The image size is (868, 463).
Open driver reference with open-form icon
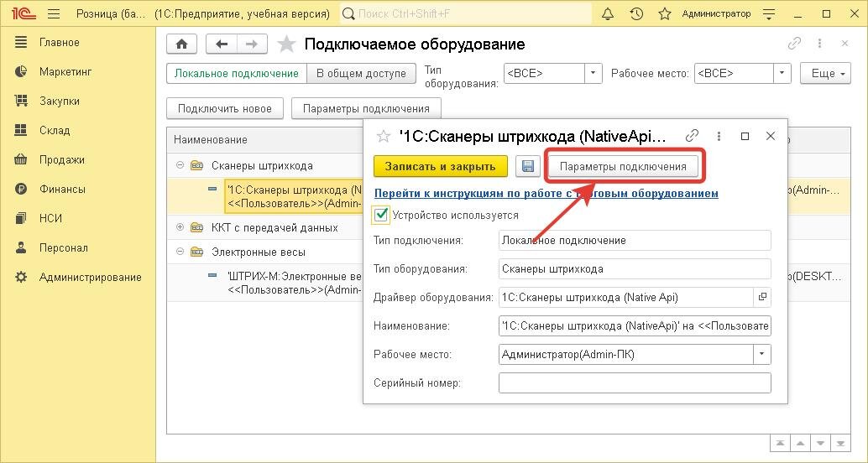[762, 297]
